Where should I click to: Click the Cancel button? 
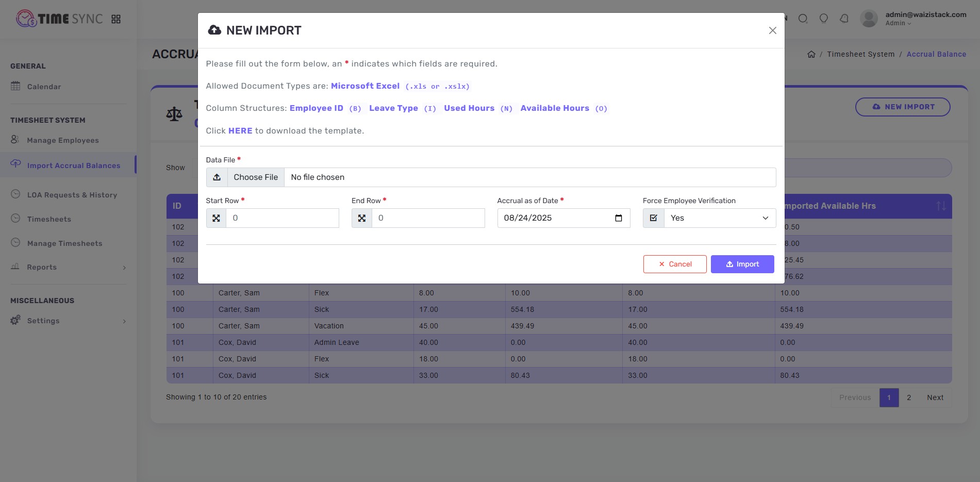[x=675, y=264]
